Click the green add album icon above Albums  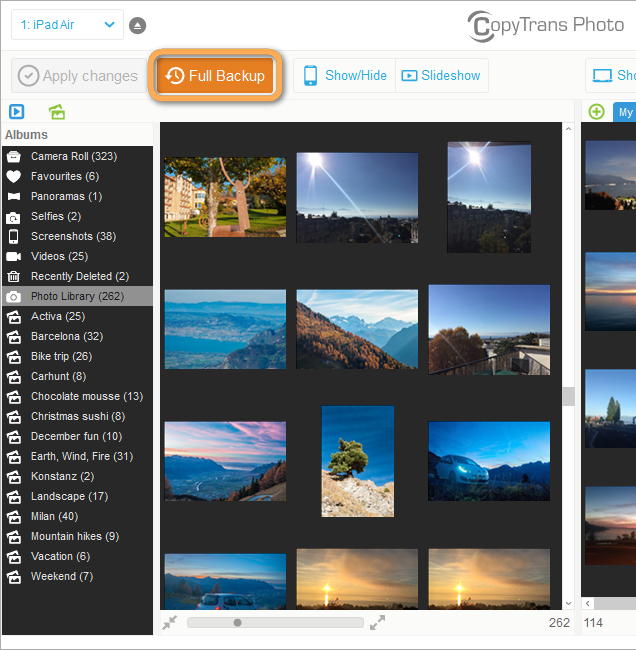point(57,112)
